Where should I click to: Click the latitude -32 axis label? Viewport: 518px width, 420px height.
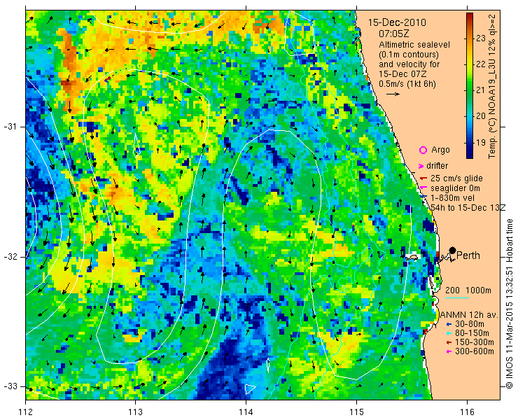pos(10,257)
